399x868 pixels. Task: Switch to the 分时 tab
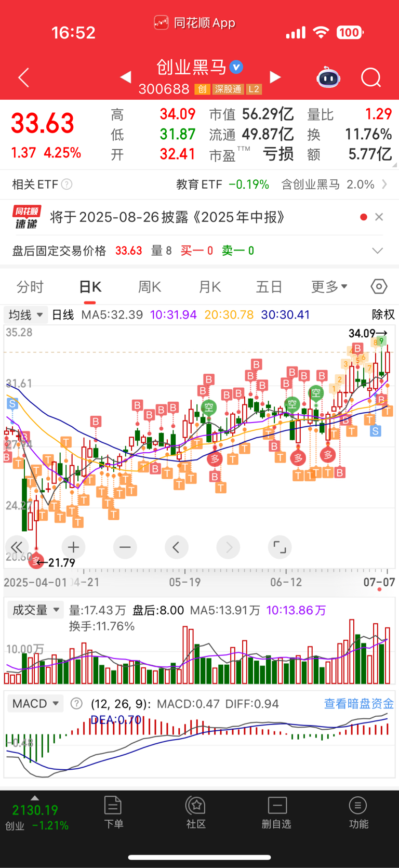[30, 286]
